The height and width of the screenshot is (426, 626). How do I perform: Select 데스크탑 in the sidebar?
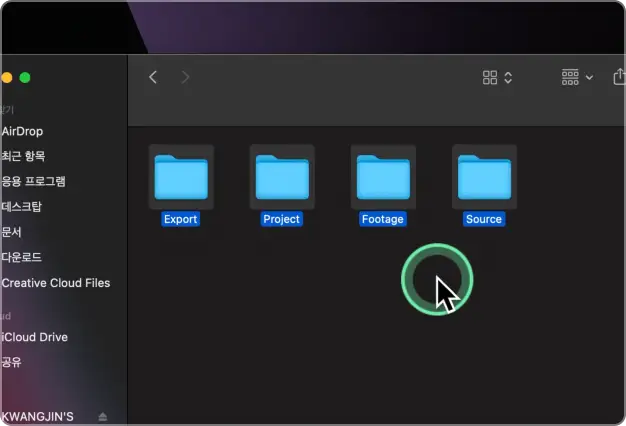click(x=22, y=206)
